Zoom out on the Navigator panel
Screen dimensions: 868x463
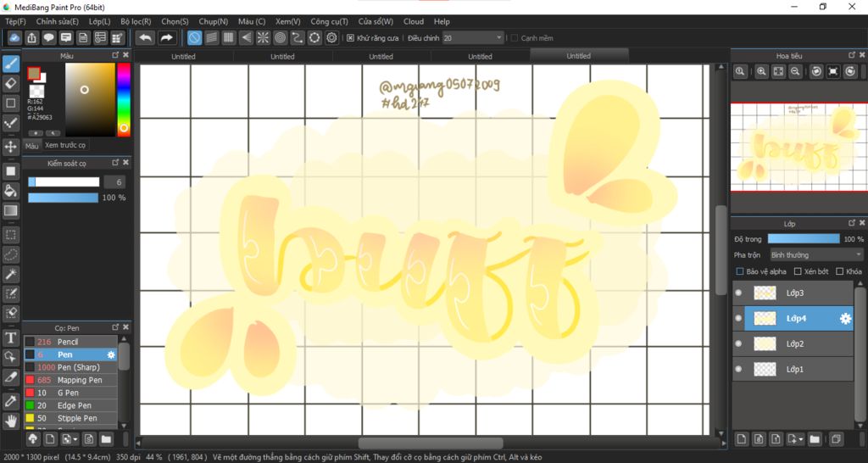(795, 71)
